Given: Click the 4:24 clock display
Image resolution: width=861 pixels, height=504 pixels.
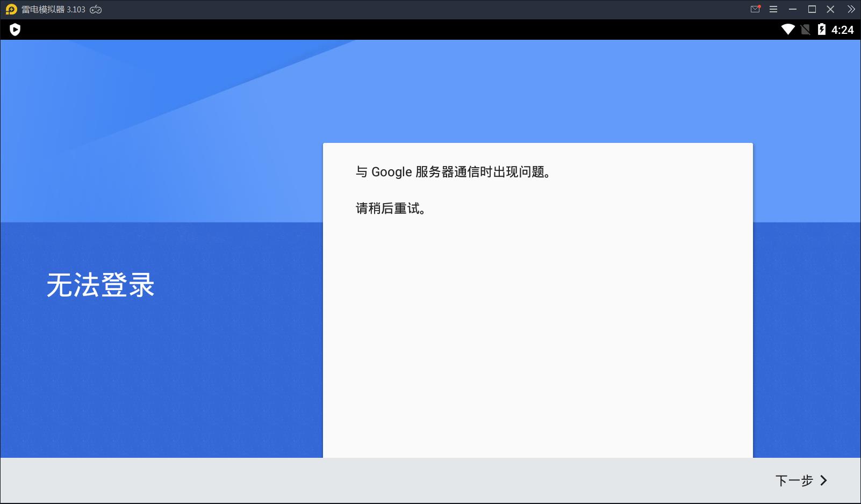Looking at the screenshot, I should (x=842, y=30).
